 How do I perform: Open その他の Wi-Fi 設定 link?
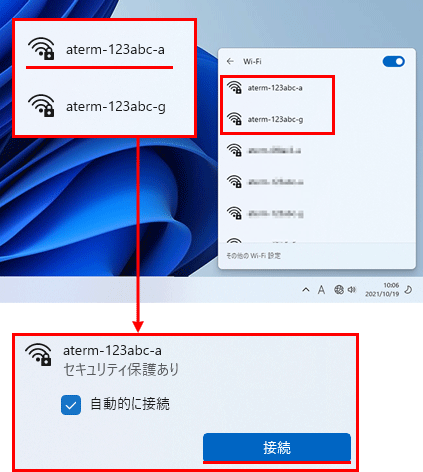tap(253, 256)
